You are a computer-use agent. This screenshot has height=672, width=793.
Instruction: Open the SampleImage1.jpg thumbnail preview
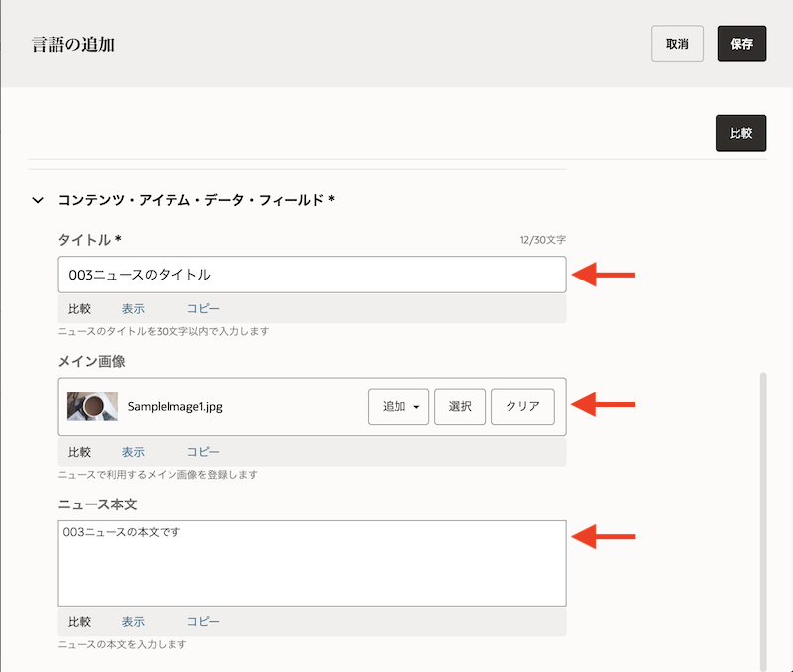tap(92, 406)
